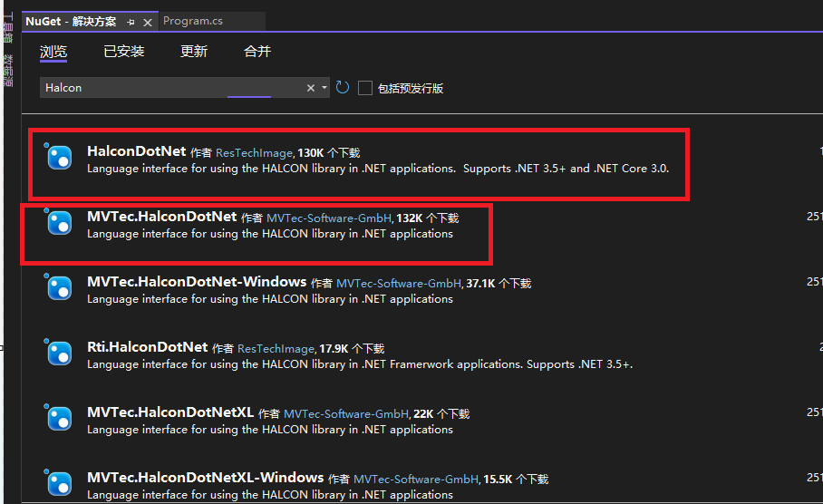Click the MVTec.HalconDotNetXL package icon
The width and height of the screenshot is (823, 504).
[59, 419]
